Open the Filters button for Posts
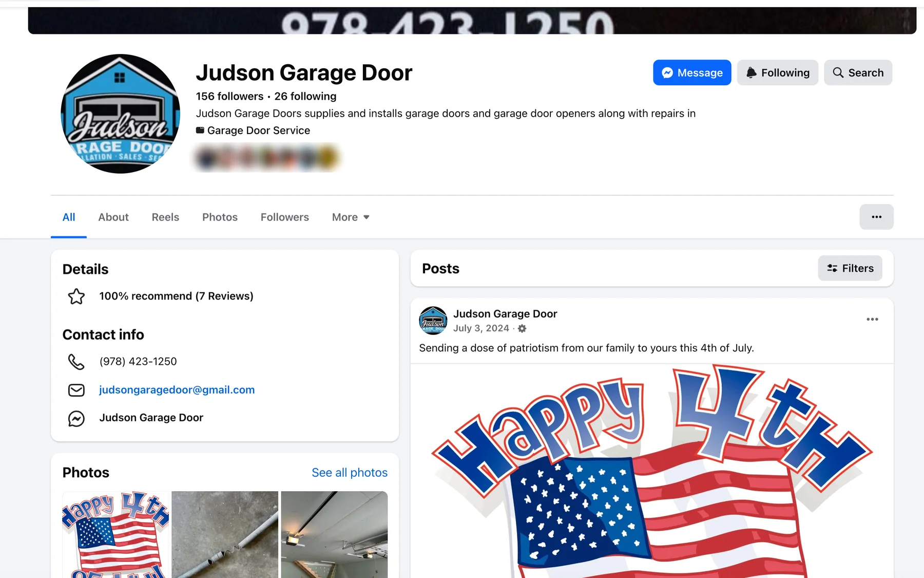The image size is (924, 578). [x=850, y=268]
